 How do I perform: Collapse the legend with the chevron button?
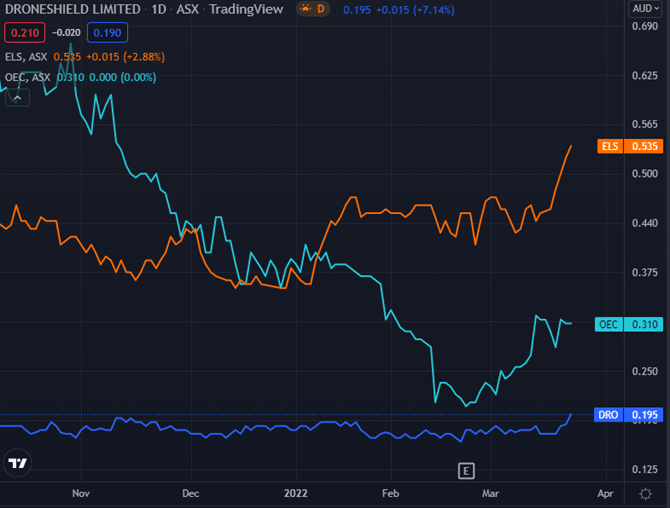tap(18, 98)
